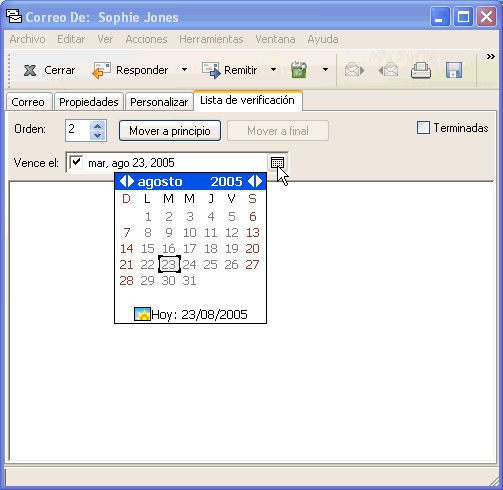Image resolution: width=503 pixels, height=490 pixels.
Task: Click the Mover a final button
Action: coord(278,131)
